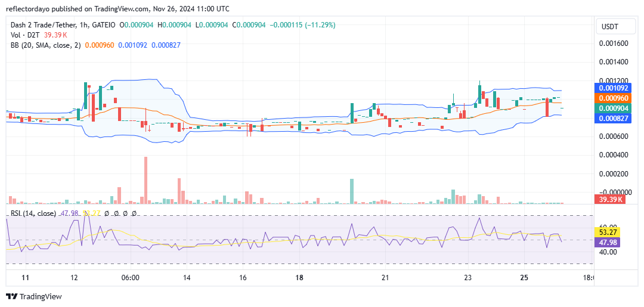Click the TradingView logo at the bottom

(x=33, y=296)
